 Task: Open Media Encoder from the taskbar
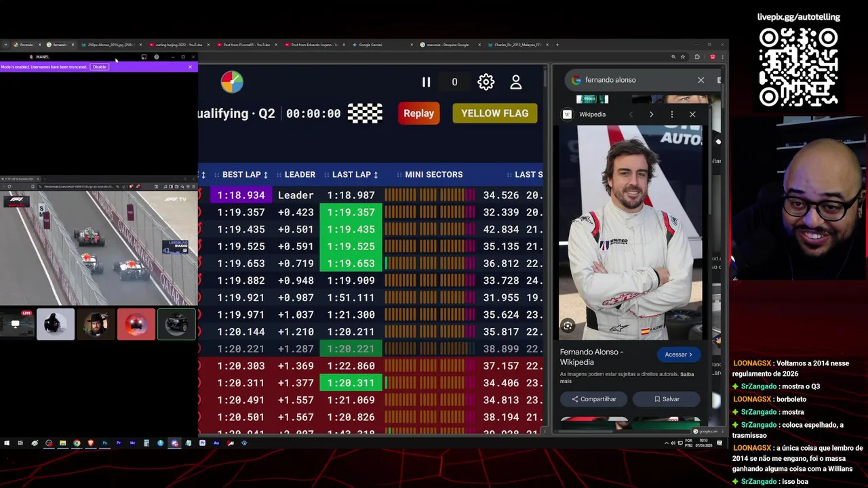tap(132, 443)
